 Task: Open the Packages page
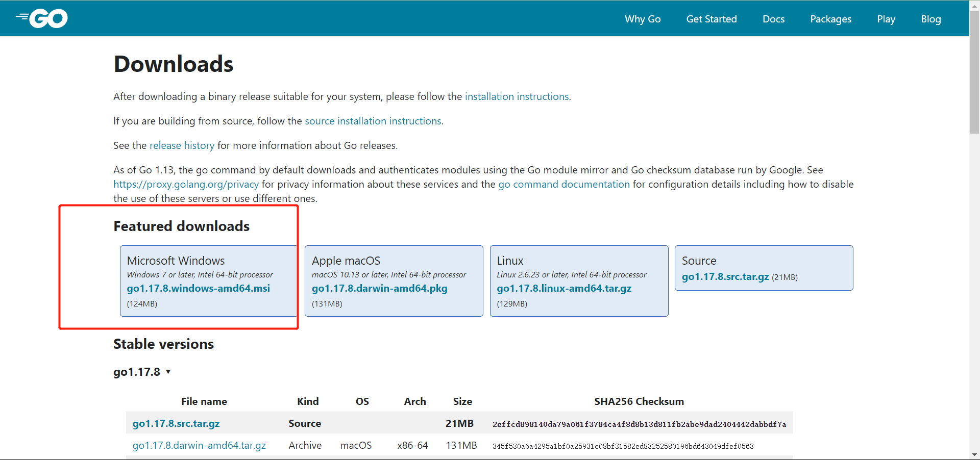click(830, 19)
